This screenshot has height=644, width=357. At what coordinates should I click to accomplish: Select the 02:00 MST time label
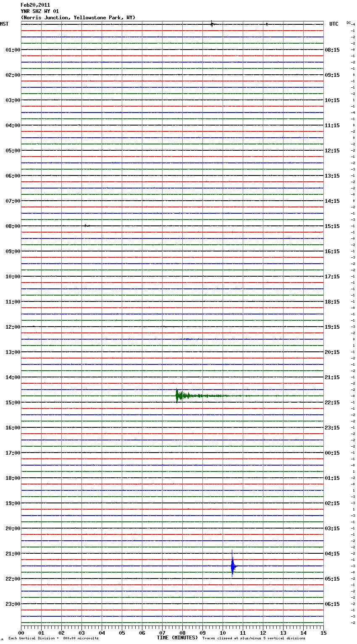[x=13, y=75]
